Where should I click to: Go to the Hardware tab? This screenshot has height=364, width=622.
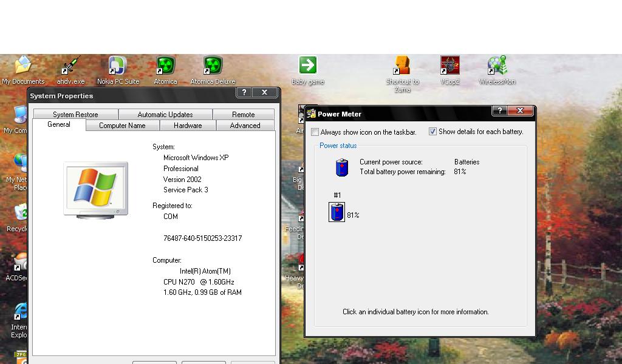click(x=188, y=126)
